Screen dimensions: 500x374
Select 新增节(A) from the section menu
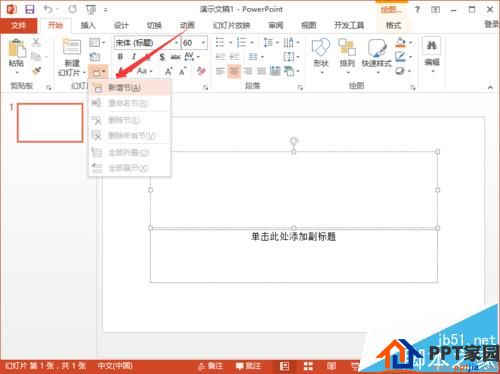tap(130, 88)
